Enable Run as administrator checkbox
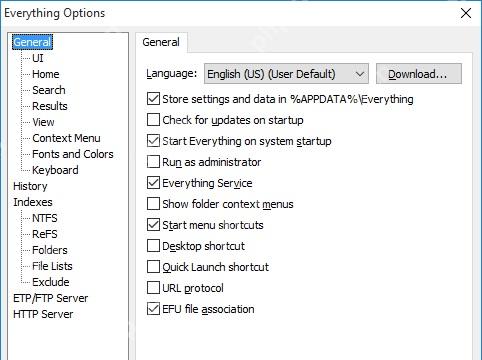This screenshot has width=482, height=360. coord(153,162)
